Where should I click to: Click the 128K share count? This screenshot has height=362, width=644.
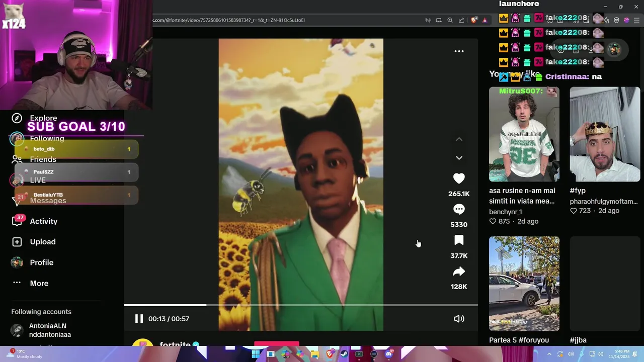(459, 287)
